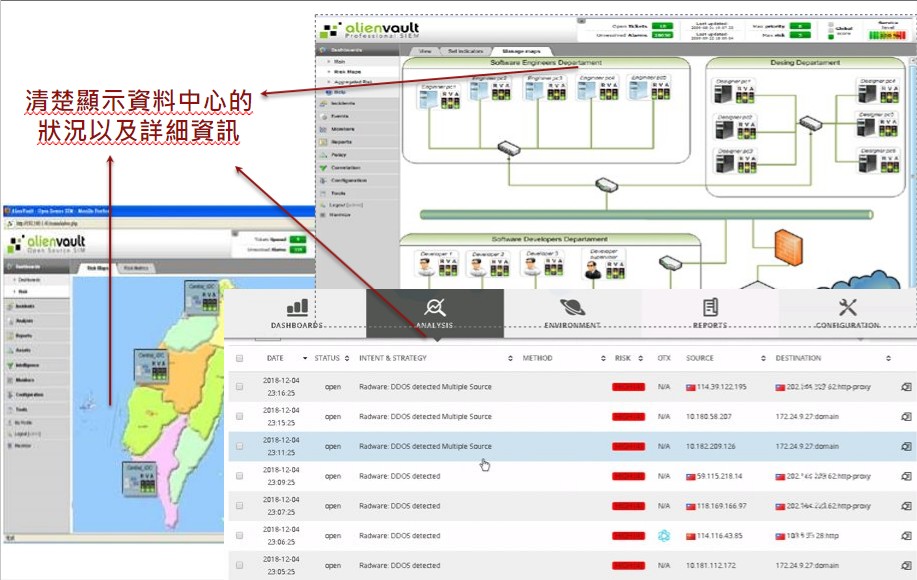The height and width of the screenshot is (580, 917).
Task: Open details icon for the 23:16:25 alarm
Action: pos(906,386)
